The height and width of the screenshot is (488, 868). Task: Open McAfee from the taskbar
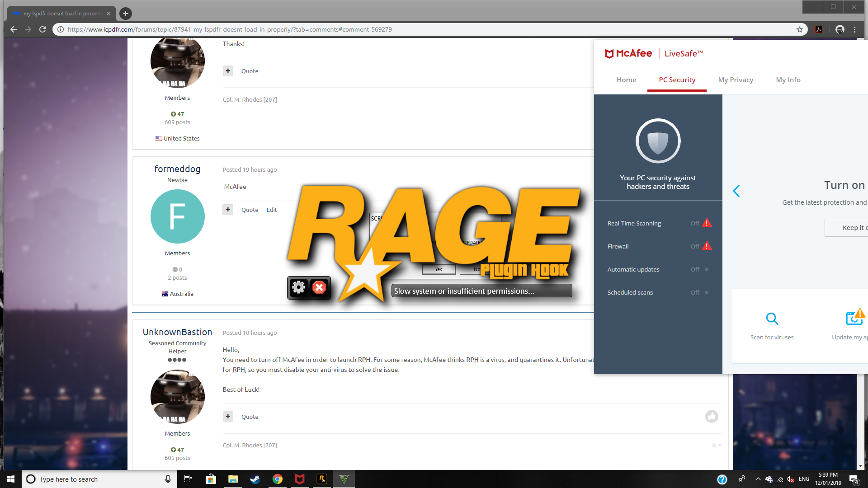coord(299,479)
